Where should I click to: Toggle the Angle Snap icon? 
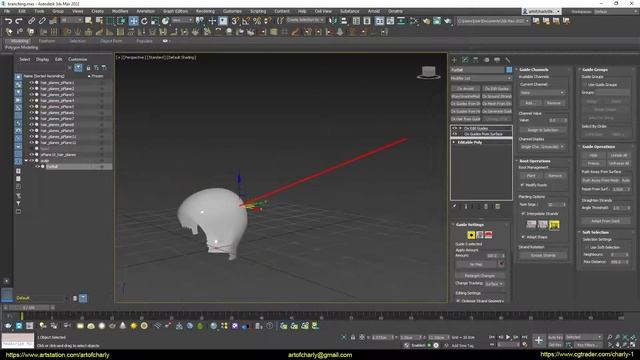click(246, 21)
